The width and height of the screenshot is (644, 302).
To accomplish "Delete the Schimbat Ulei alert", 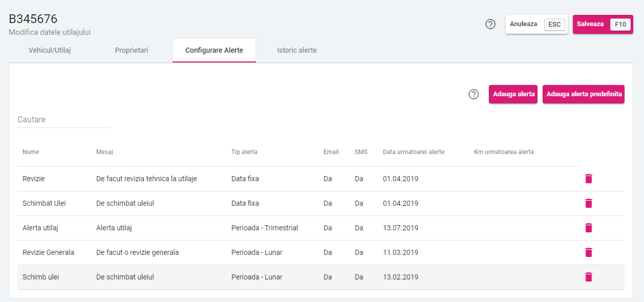I will (x=589, y=203).
